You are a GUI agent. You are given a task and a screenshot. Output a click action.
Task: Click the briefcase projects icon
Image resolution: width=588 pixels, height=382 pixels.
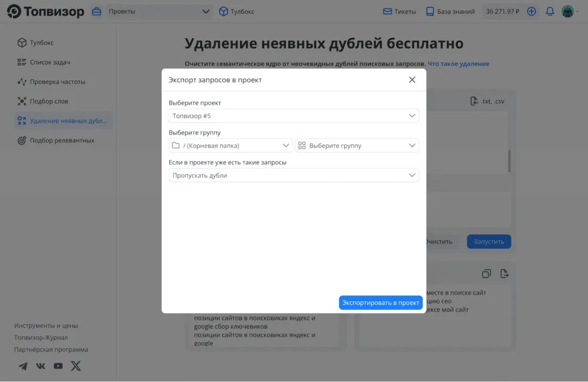tap(96, 11)
